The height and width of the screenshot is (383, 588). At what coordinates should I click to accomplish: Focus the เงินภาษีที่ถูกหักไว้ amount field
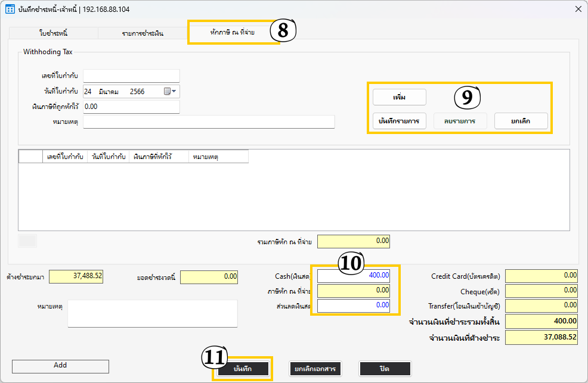point(131,107)
